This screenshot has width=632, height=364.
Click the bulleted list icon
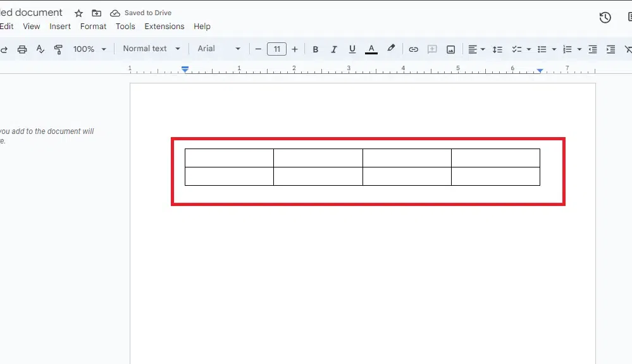coord(542,49)
